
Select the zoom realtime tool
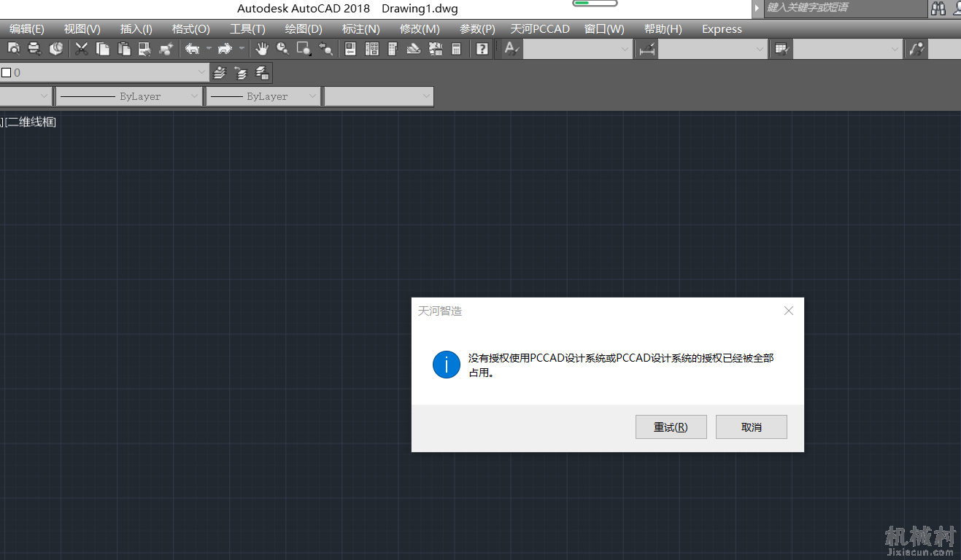(x=282, y=49)
